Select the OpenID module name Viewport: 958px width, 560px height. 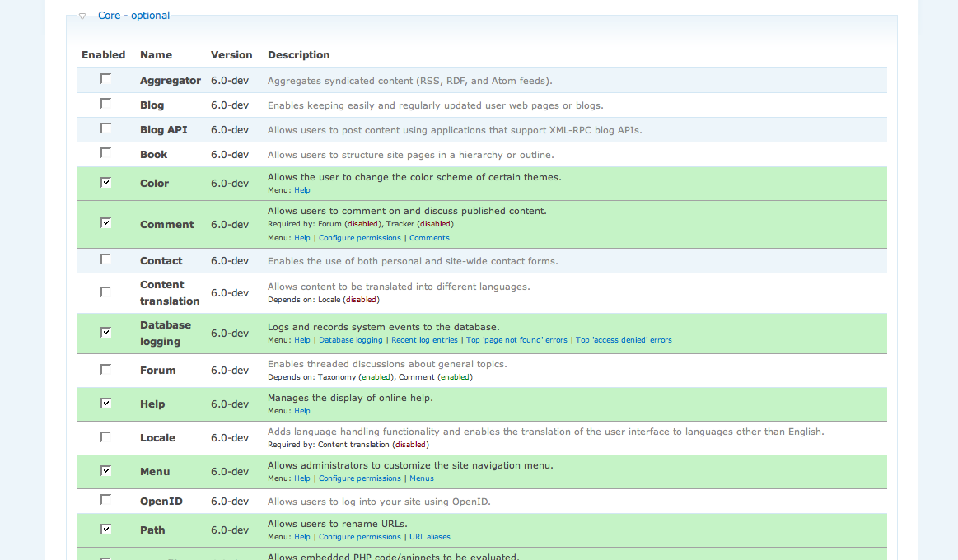[x=161, y=502]
